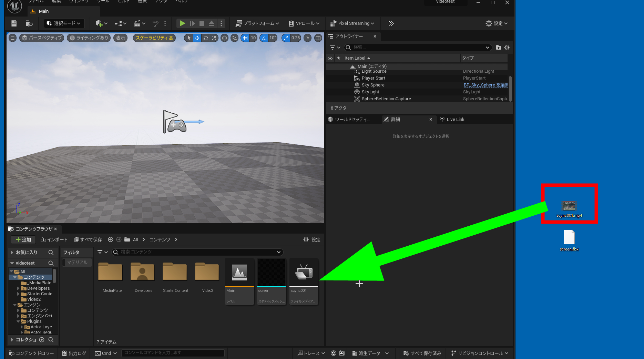The height and width of the screenshot is (359, 644).
Task: Click the content browser back arrow
Action: pyautogui.click(x=111, y=239)
